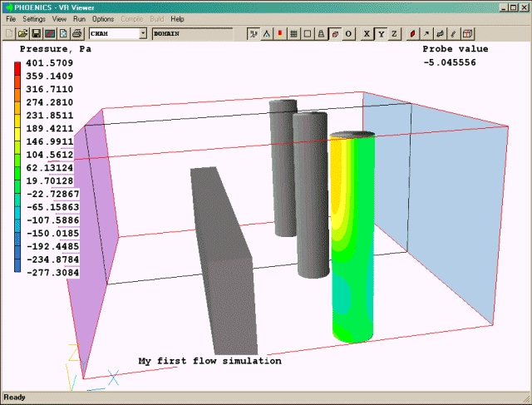532x405 pixels.
Task: Click the new document icon
Action: pyautogui.click(x=9, y=33)
